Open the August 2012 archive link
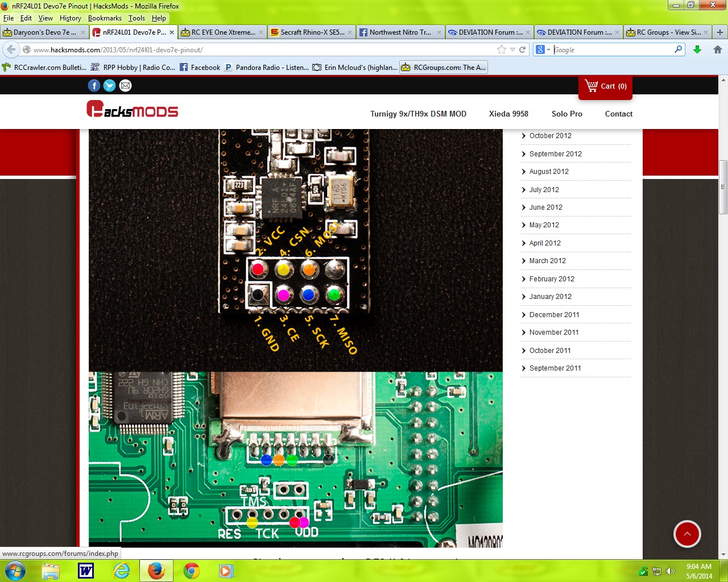 pyautogui.click(x=549, y=172)
